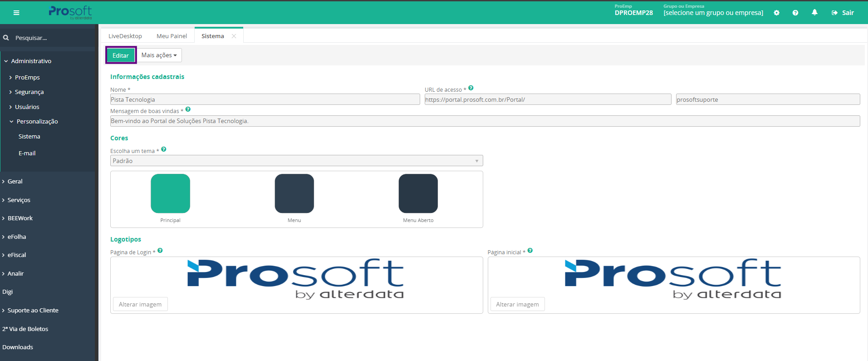Switch to the LiveDesktop tab
The image size is (868, 361).
[x=125, y=36]
